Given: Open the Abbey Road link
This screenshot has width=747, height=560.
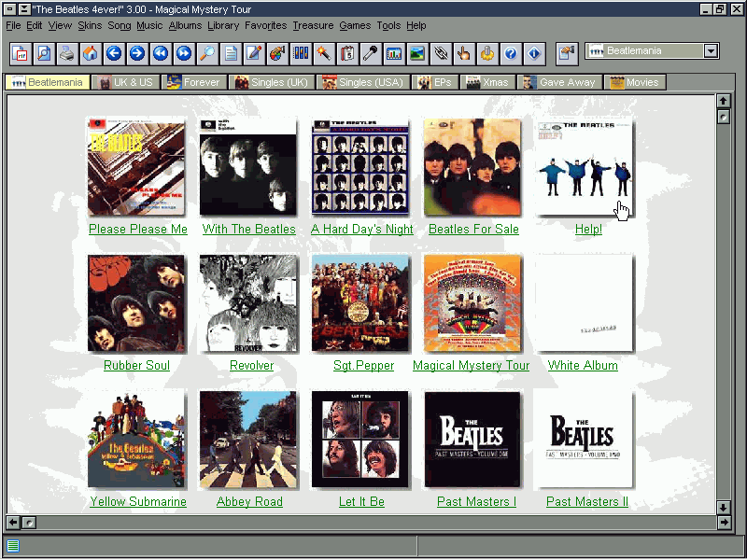Looking at the screenshot, I should [249, 502].
